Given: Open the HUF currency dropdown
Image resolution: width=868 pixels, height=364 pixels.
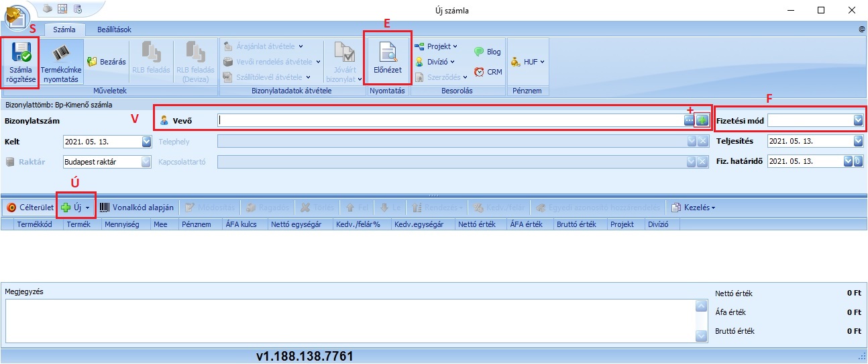Looking at the screenshot, I should point(527,61).
